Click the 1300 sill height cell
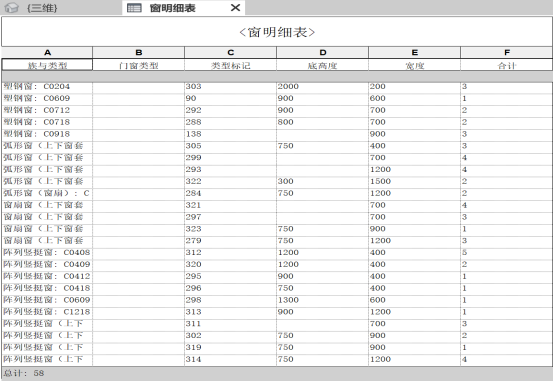 323,300
